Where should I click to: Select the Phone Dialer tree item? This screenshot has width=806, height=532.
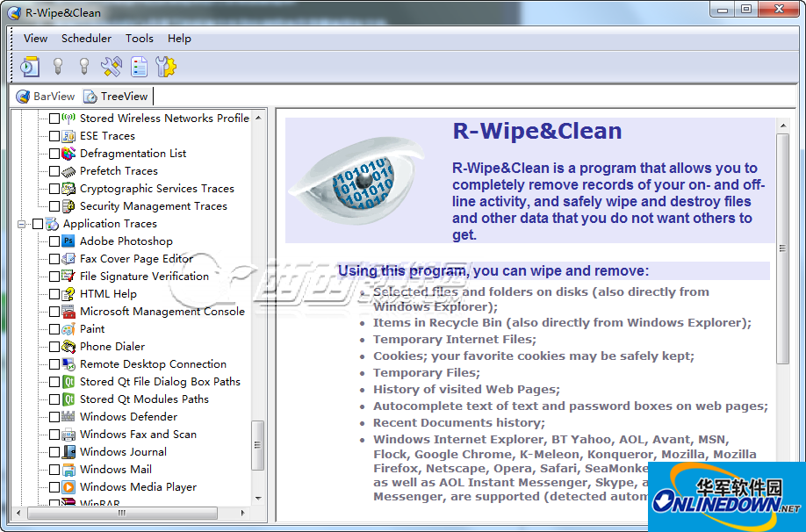pyautogui.click(x=112, y=347)
